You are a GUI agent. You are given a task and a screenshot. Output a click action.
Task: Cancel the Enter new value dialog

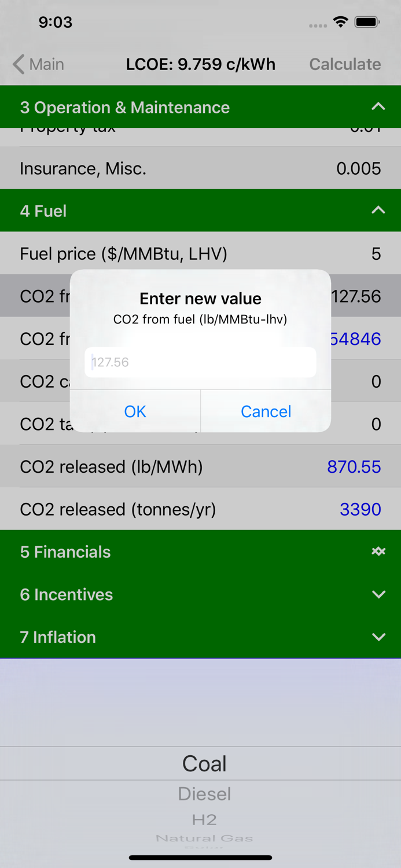(x=266, y=411)
